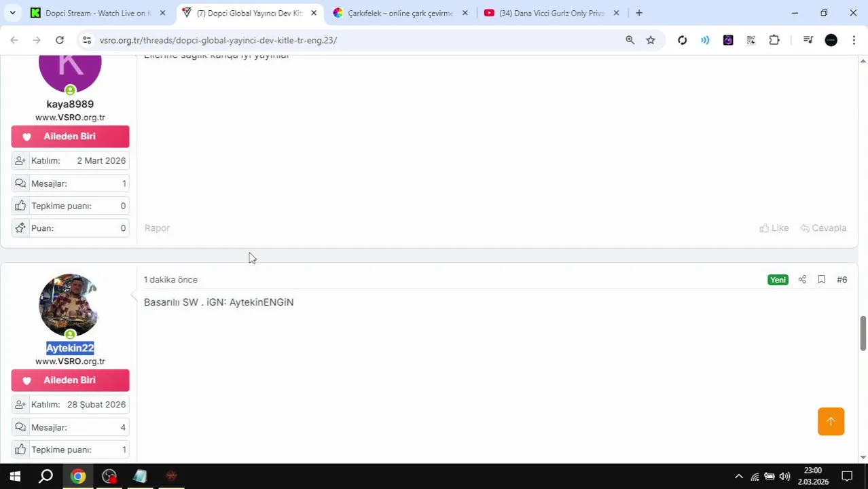This screenshot has width=868, height=489.
Task: Reply to kaya8989's post with Cevapla
Action: tap(823, 228)
